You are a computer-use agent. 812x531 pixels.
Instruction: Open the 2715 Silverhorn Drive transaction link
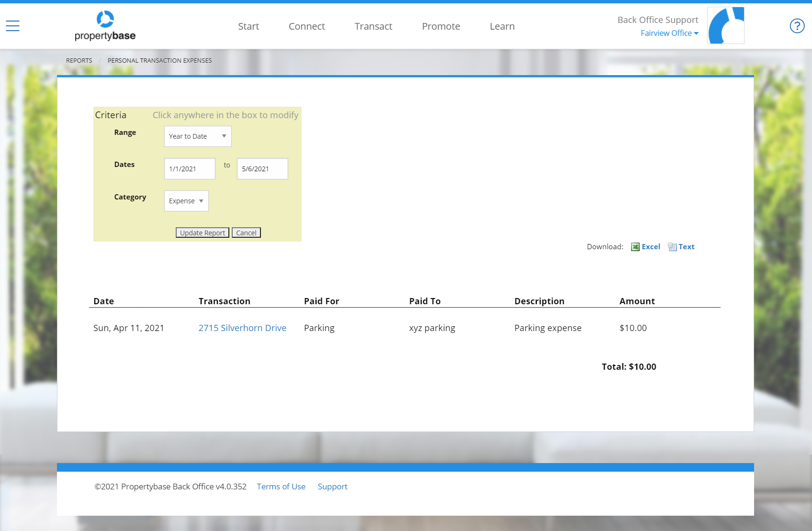coord(242,328)
